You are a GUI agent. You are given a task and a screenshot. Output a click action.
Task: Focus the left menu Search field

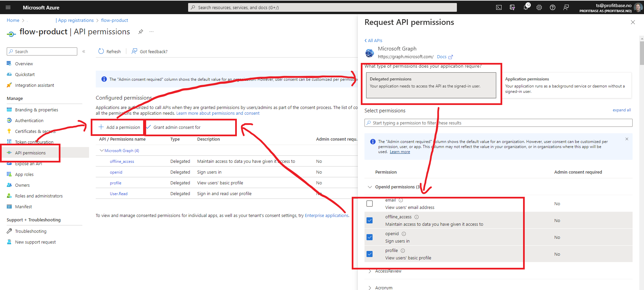pyautogui.click(x=42, y=51)
